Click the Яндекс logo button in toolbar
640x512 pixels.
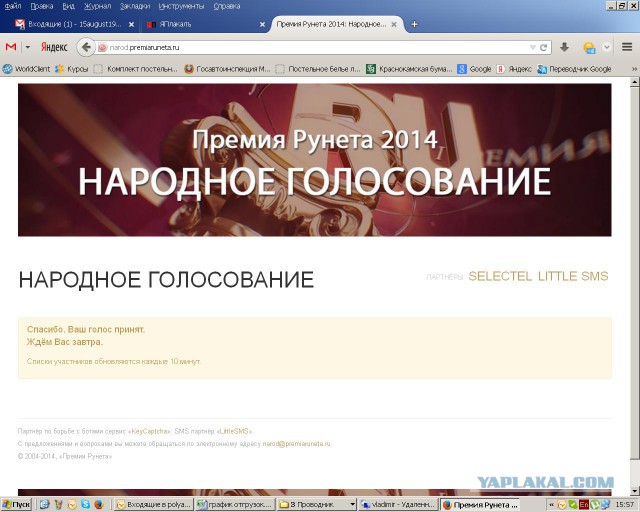[54, 47]
